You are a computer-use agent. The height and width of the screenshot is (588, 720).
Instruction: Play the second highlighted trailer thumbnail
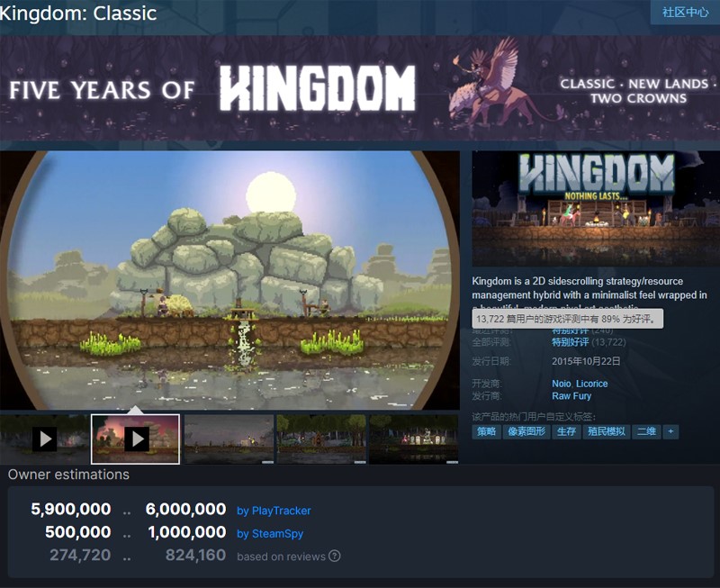coord(136,439)
